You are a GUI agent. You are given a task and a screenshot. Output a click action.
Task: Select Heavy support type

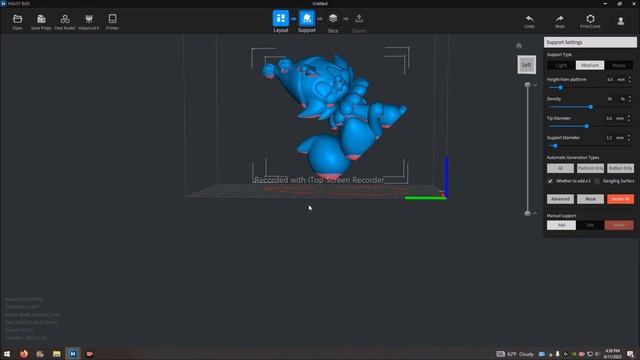pos(619,65)
